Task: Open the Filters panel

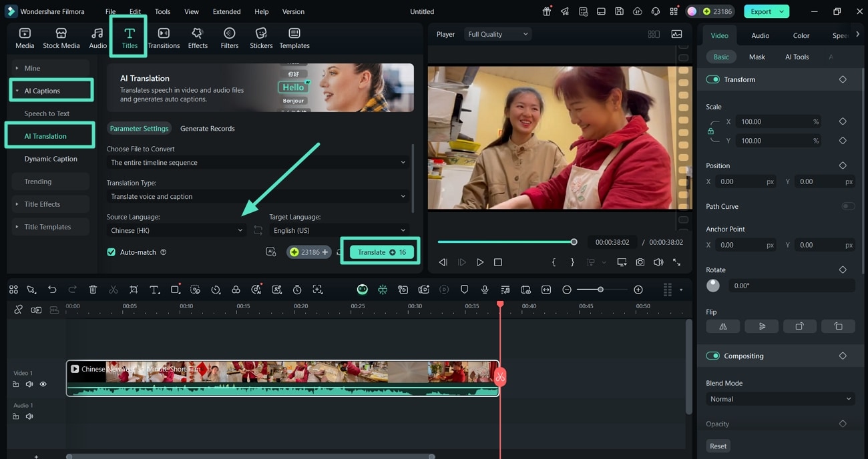Action: (x=230, y=38)
